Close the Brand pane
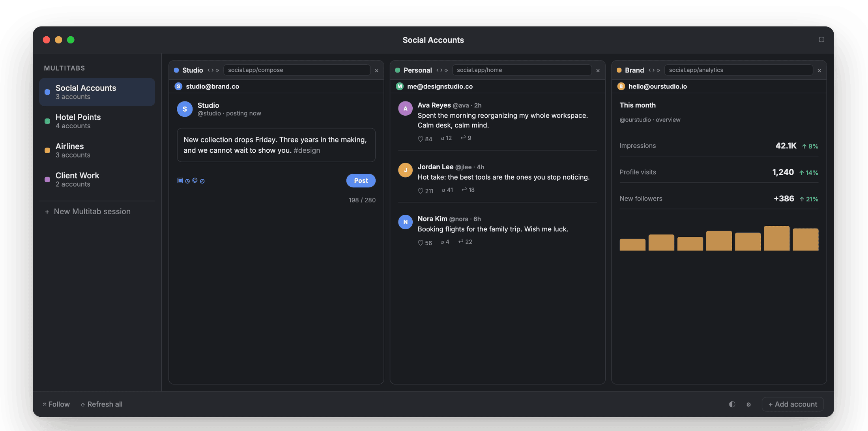The height and width of the screenshot is (431, 868). (819, 71)
